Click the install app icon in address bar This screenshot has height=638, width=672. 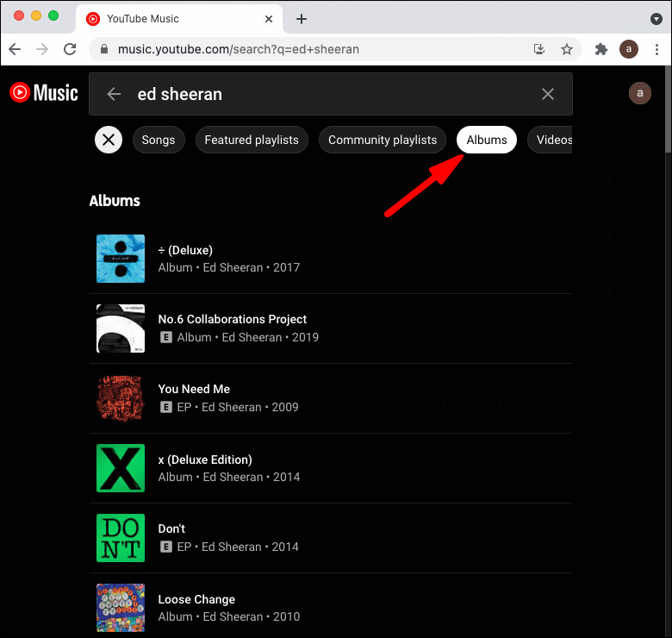coord(539,49)
